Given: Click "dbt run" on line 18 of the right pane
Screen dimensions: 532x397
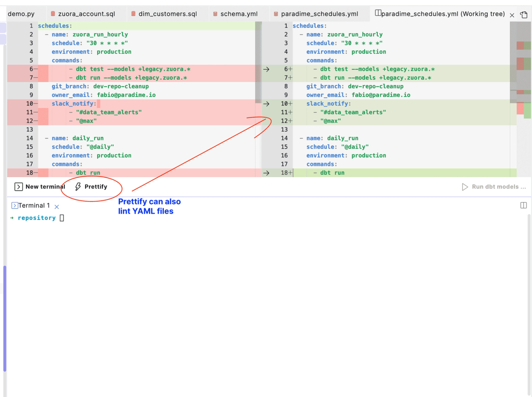Looking at the screenshot, I should point(332,173).
